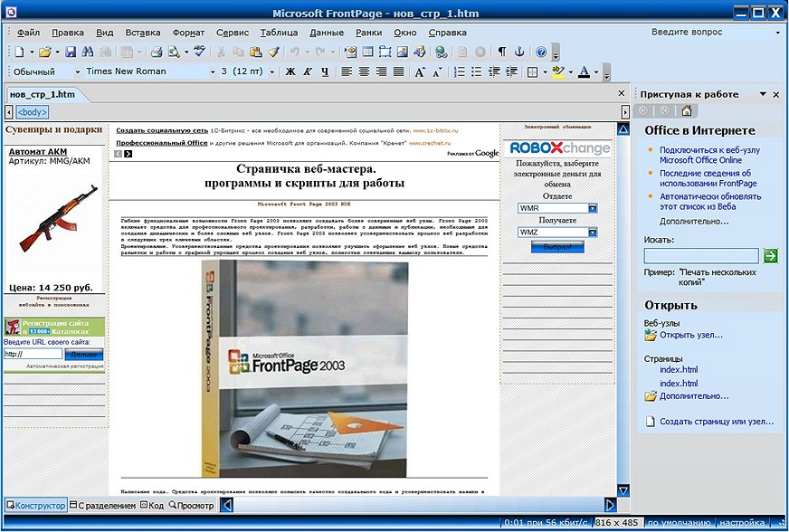Screen dimensions: 789x532
Task: Click the Выбрал button under WMZ
Action: point(557,247)
